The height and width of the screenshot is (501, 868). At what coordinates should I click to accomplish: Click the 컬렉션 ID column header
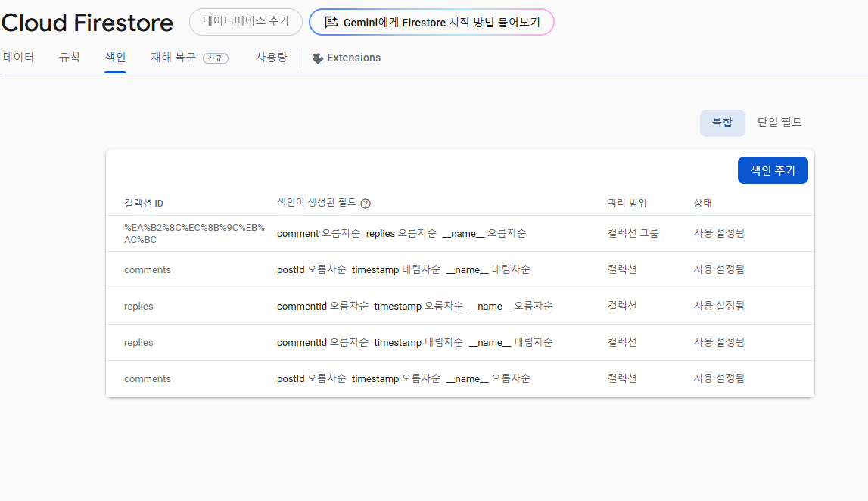point(144,203)
